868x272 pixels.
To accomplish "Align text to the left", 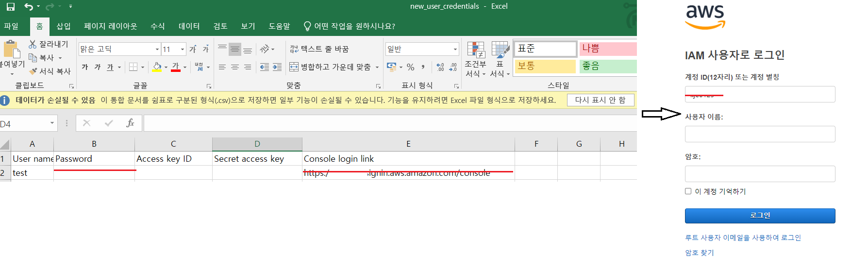I will (222, 67).
